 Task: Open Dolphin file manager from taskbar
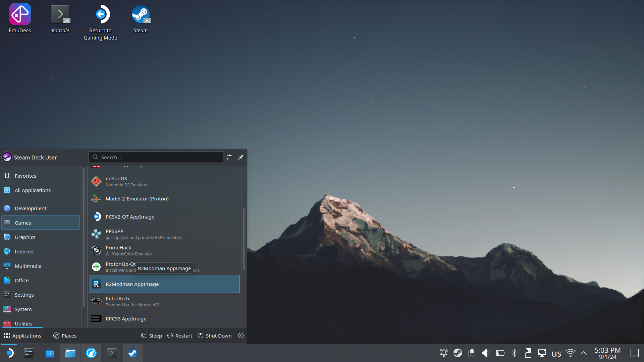[70, 353]
